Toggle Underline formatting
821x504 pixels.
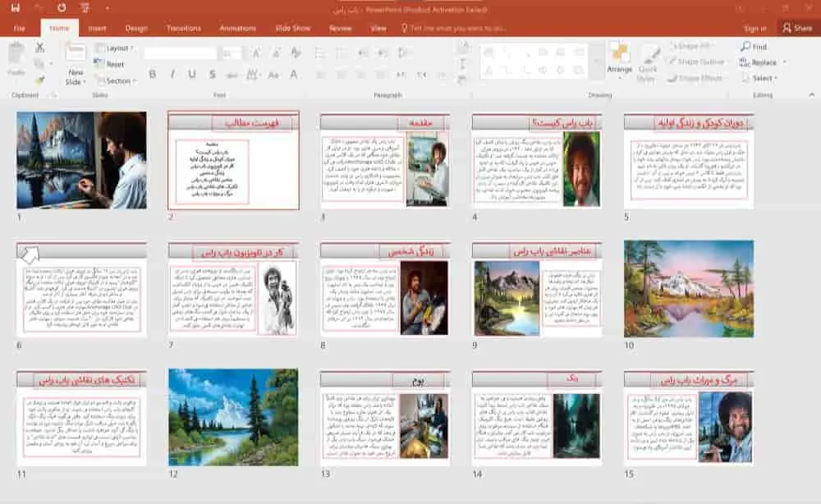click(x=192, y=75)
